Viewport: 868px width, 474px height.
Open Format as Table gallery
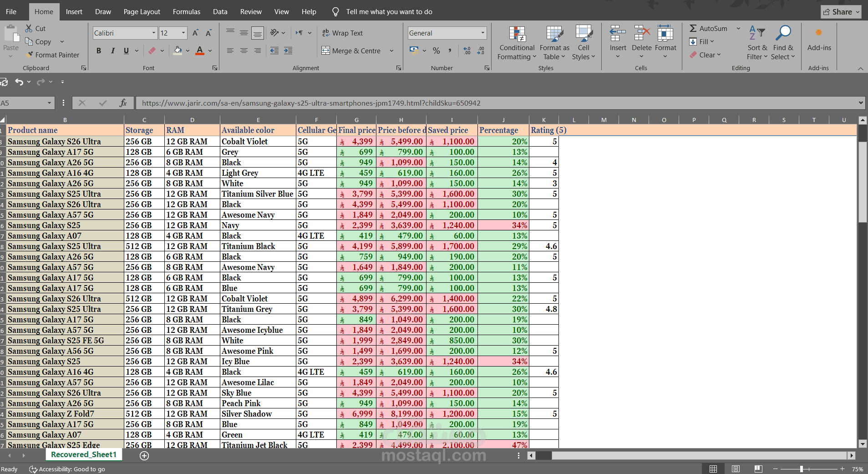tap(554, 43)
